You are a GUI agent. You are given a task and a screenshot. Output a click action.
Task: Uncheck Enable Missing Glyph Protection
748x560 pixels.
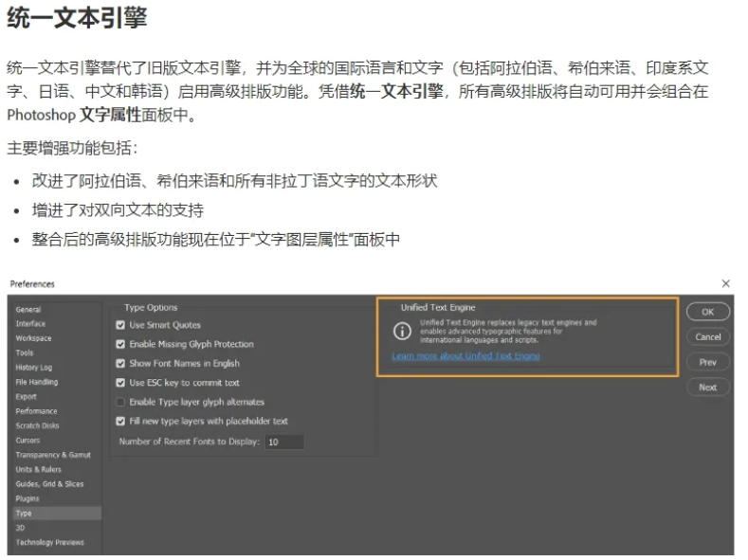(x=120, y=344)
